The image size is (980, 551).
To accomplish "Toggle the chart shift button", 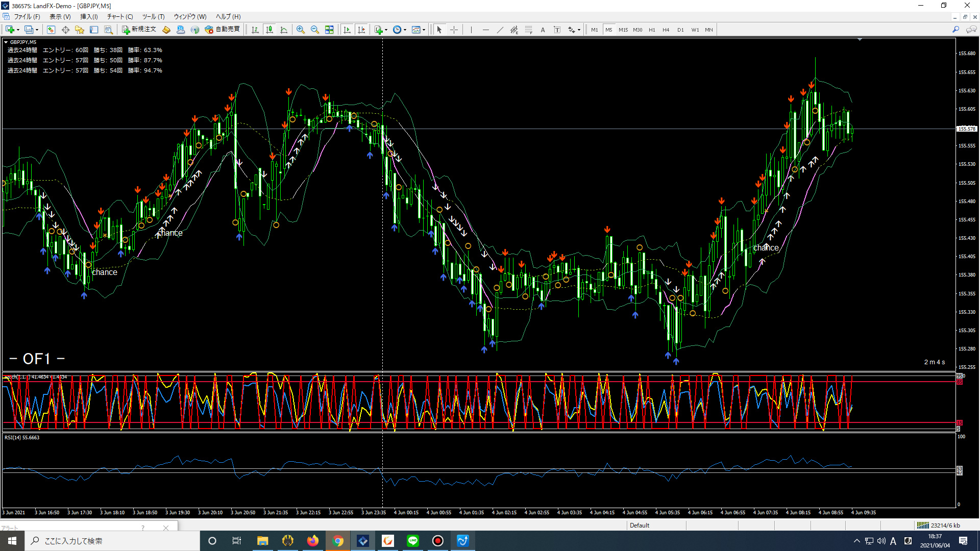I will click(x=362, y=30).
